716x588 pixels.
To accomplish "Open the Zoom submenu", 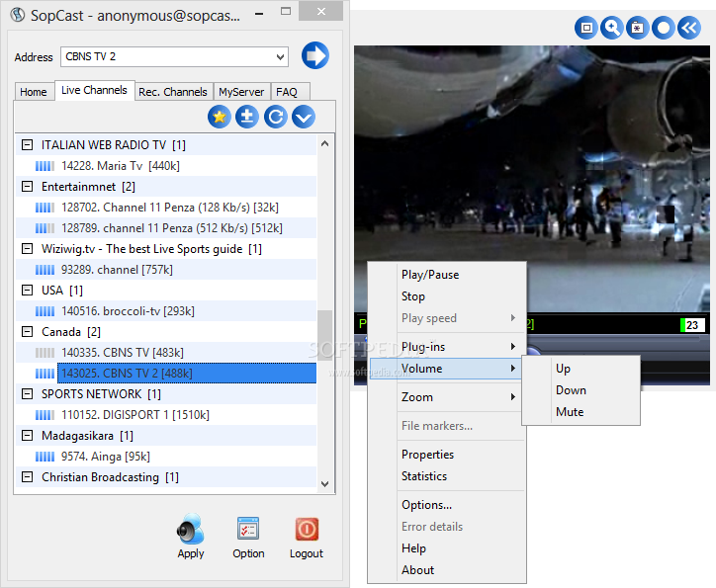I will click(x=447, y=397).
